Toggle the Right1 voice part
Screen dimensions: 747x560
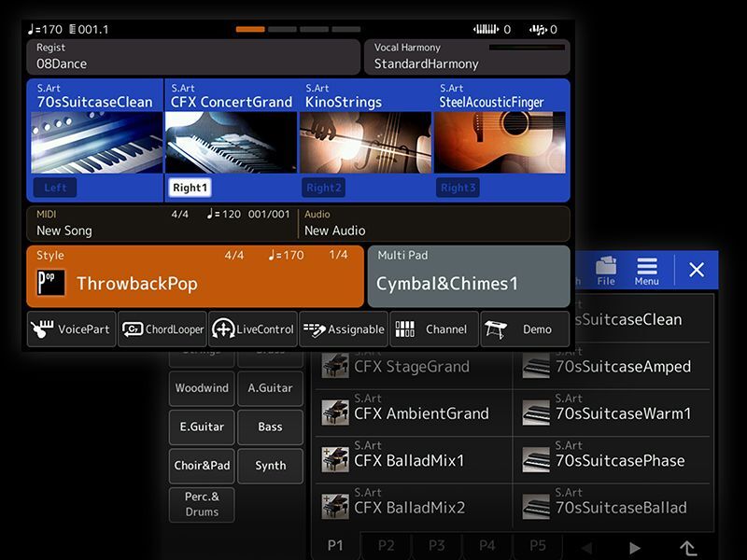190,188
